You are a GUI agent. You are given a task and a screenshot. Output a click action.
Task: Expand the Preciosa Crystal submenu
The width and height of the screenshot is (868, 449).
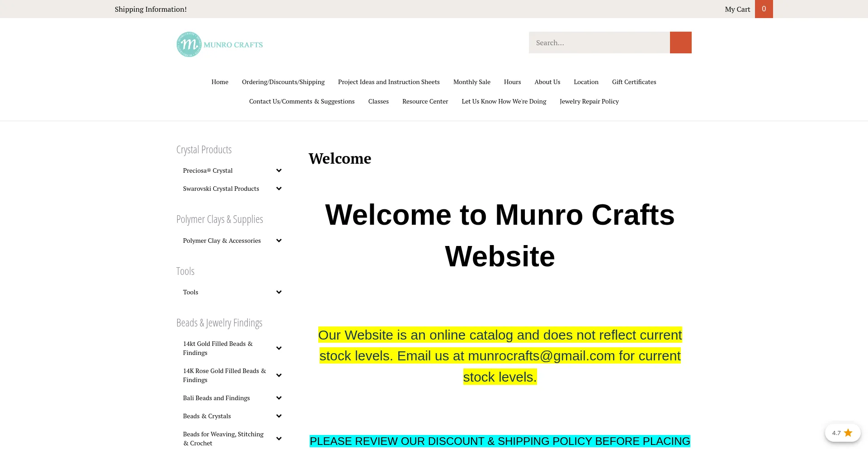coord(279,170)
